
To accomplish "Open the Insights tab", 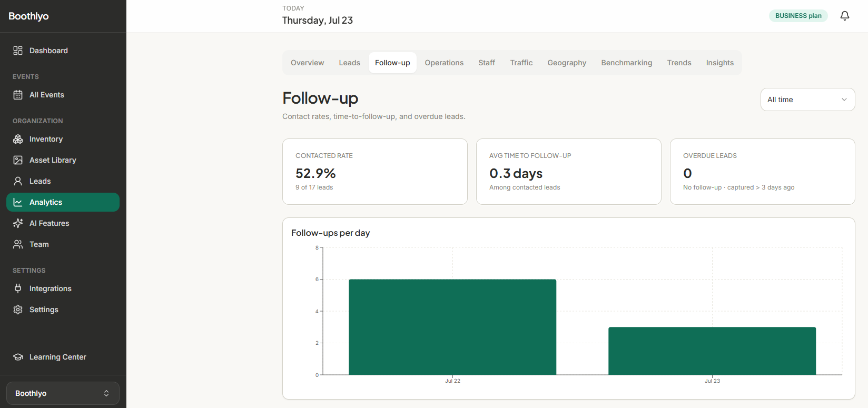I will click(x=720, y=63).
